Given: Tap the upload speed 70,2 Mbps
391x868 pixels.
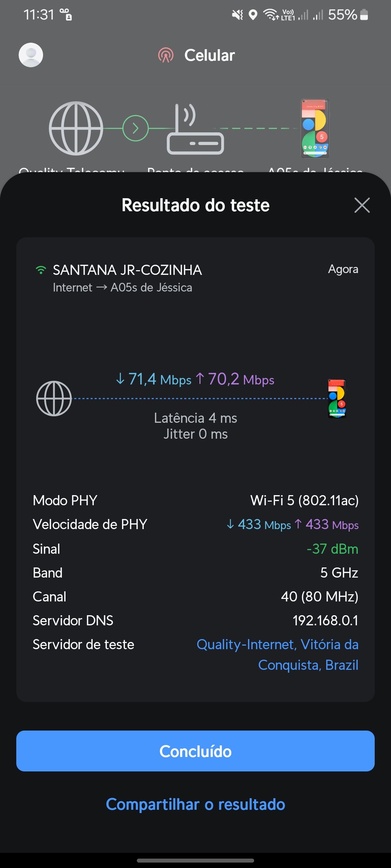Looking at the screenshot, I should [235, 379].
